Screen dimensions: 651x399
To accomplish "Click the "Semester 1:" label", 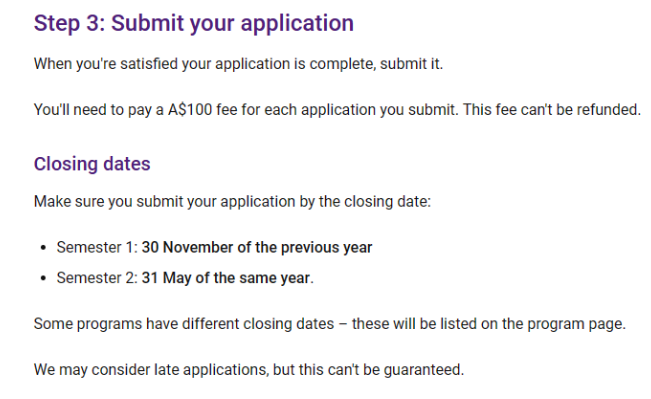I will tap(97, 247).
